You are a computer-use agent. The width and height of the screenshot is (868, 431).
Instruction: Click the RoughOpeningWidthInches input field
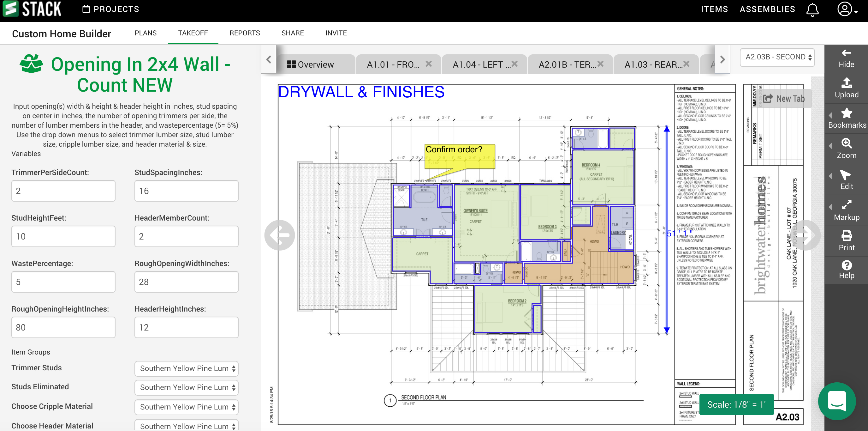pos(186,282)
